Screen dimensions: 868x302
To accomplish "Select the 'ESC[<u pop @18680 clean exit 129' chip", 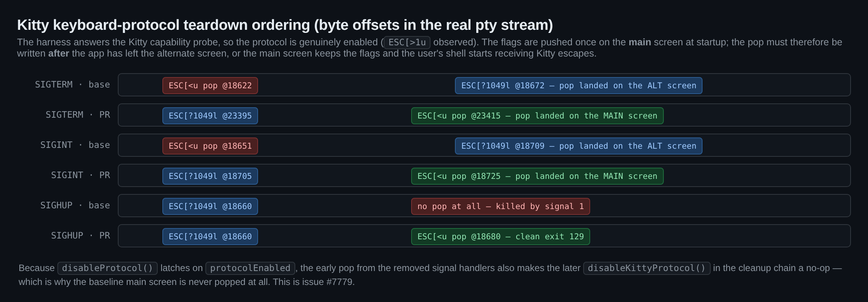I will (500, 237).
